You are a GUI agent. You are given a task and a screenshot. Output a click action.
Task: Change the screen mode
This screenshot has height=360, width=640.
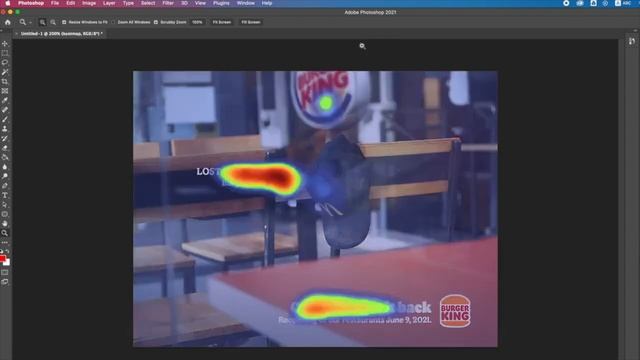(5, 282)
